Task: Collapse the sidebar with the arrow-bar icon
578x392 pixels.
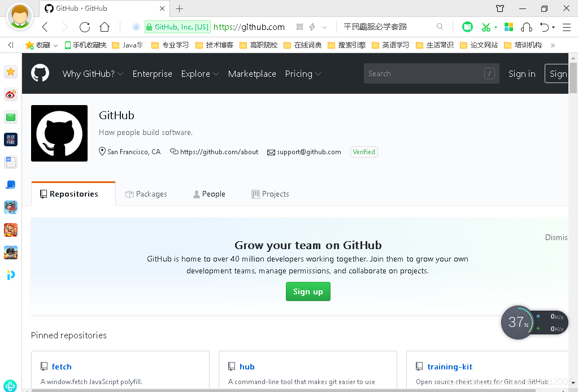Action: (x=11, y=45)
